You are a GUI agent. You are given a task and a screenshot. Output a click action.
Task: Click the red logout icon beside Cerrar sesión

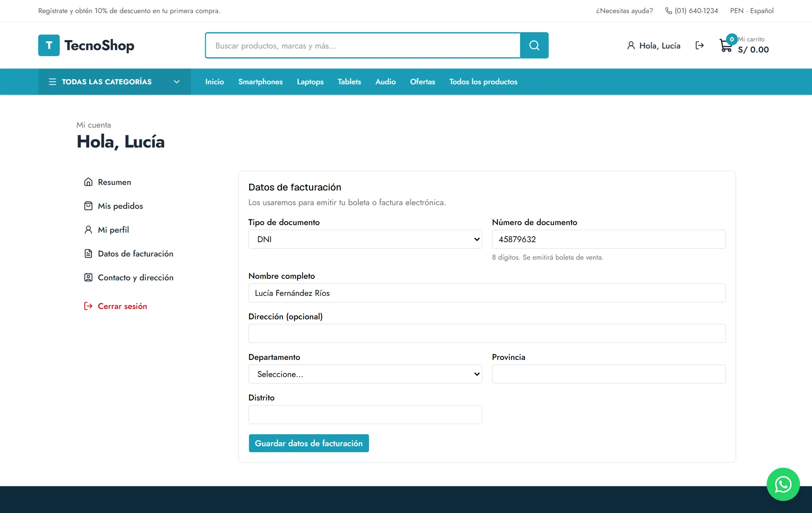click(x=88, y=306)
